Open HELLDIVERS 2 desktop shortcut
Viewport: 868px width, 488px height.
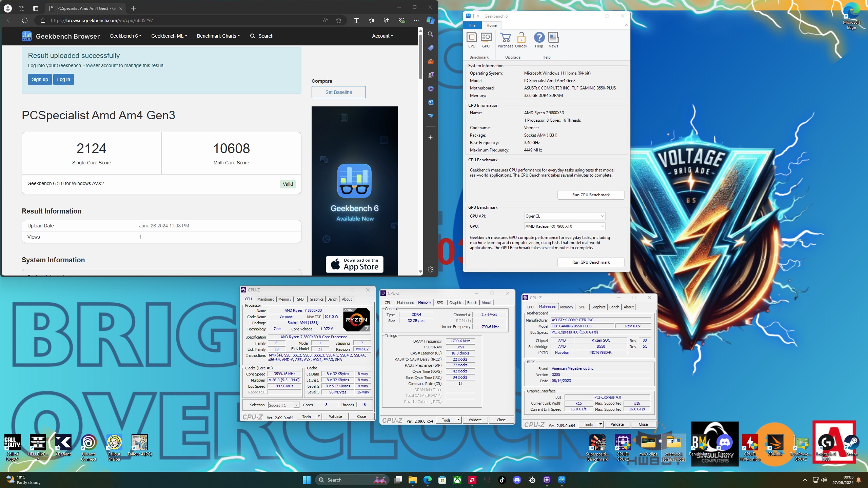pyautogui.click(x=38, y=447)
